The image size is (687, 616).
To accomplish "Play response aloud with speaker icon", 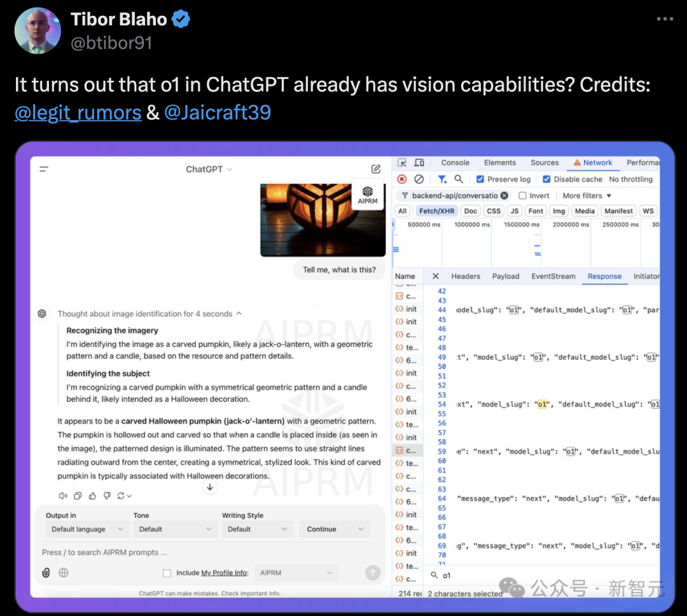I will (63, 496).
